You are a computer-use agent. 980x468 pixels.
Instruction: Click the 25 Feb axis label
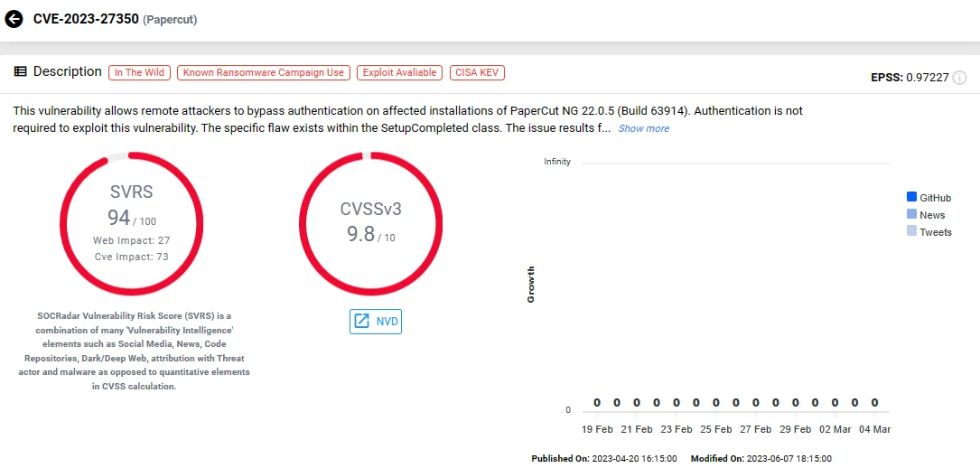[x=715, y=429]
